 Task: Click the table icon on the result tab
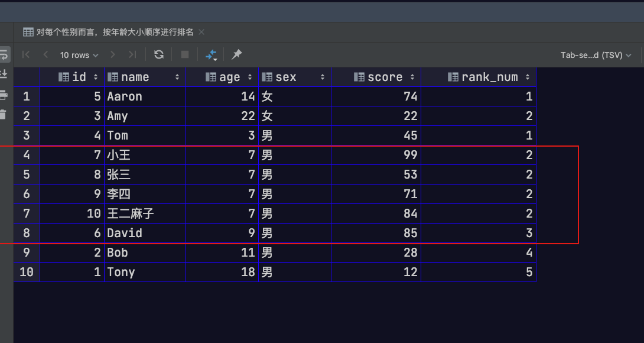[28, 32]
